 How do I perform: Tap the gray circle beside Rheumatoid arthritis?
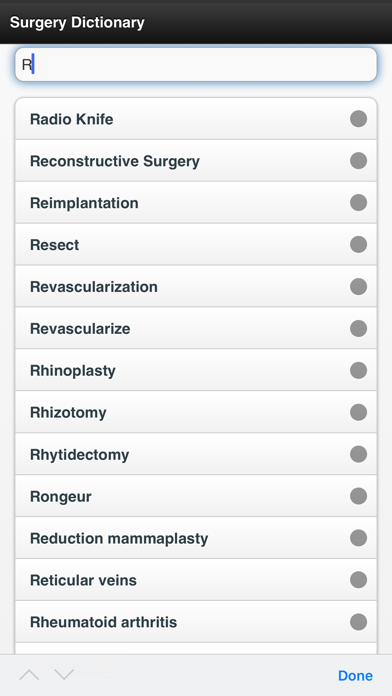(x=358, y=622)
